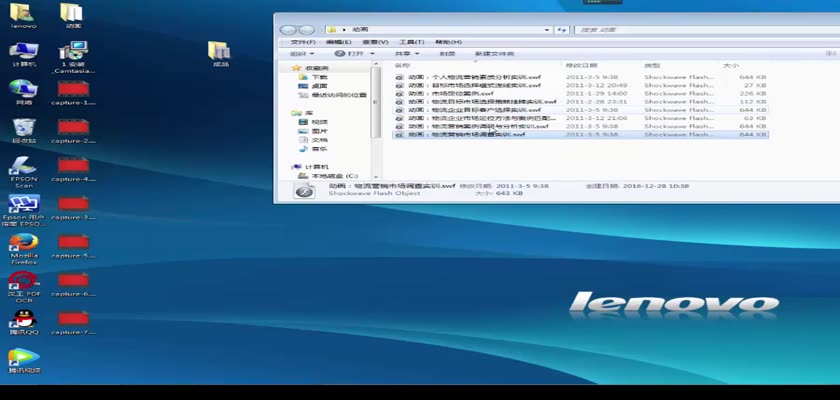Select the 网络 desktop icon
Screen dimensions: 840x400
(24, 92)
